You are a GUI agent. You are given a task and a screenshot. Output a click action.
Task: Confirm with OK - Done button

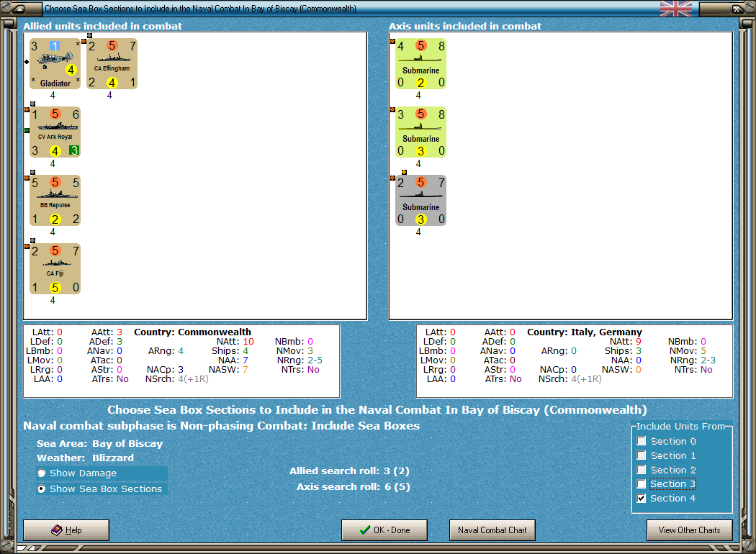[x=384, y=530]
